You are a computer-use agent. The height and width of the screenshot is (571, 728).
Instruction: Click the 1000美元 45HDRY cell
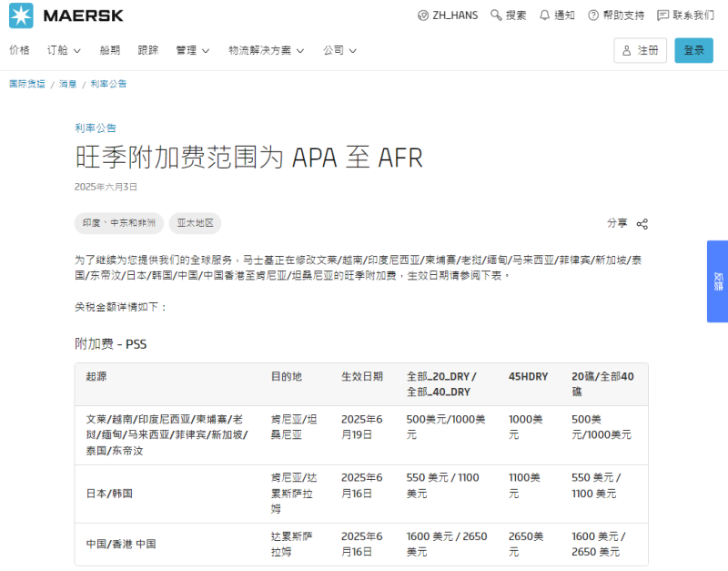pos(526,427)
